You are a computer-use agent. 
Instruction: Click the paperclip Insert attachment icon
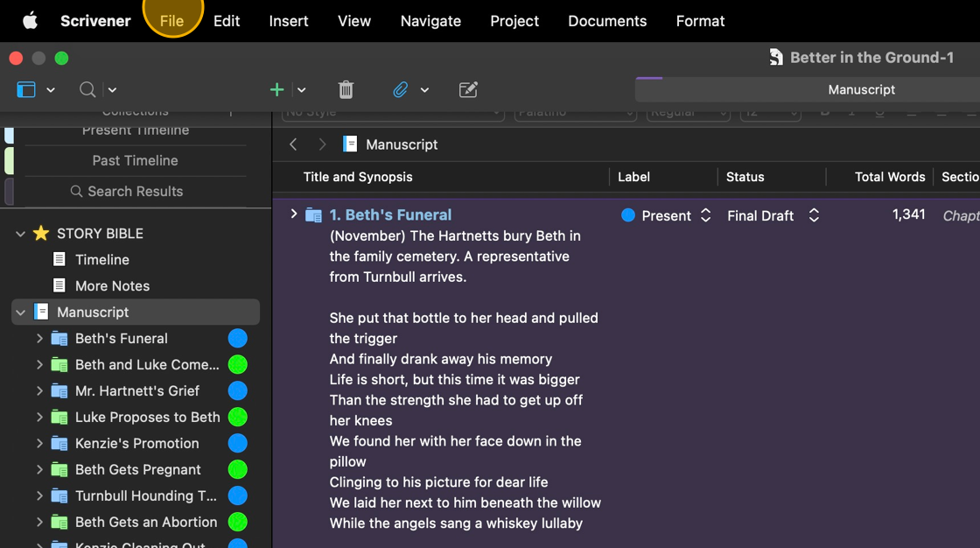(401, 89)
